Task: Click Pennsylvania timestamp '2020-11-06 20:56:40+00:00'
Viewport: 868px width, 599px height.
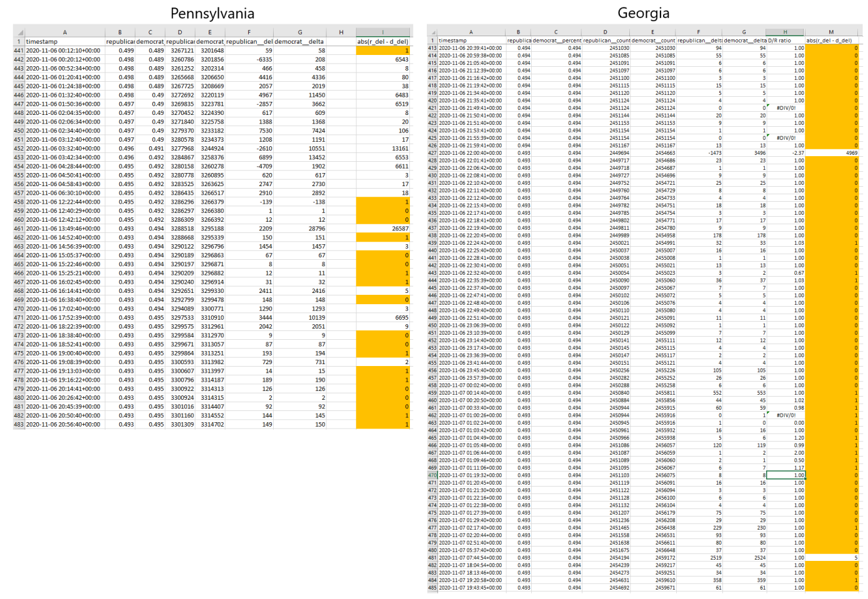Action: [64, 425]
